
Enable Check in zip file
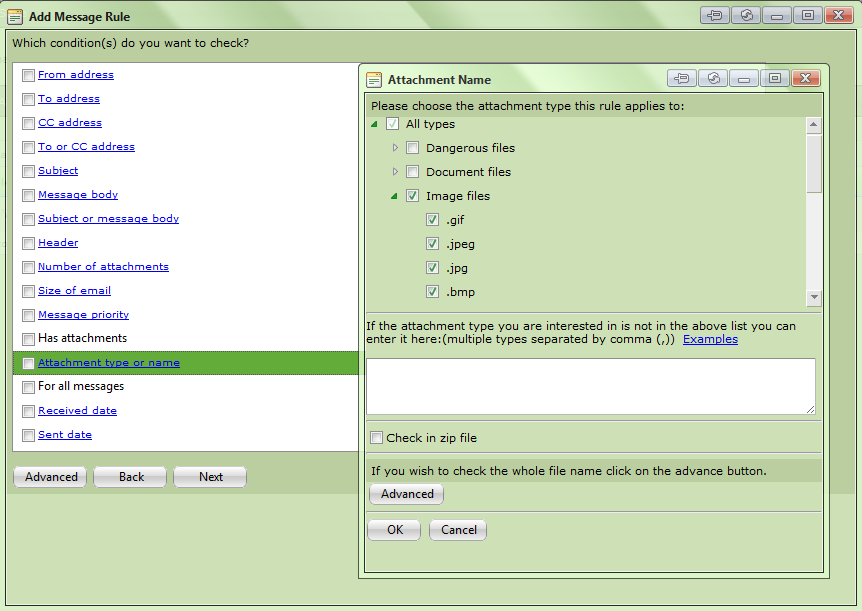click(376, 438)
